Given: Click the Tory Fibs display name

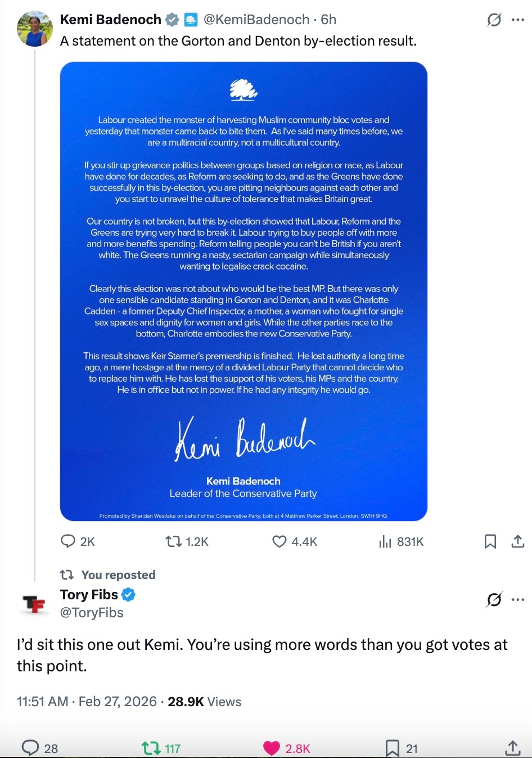Looking at the screenshot, I should [89, 595].
